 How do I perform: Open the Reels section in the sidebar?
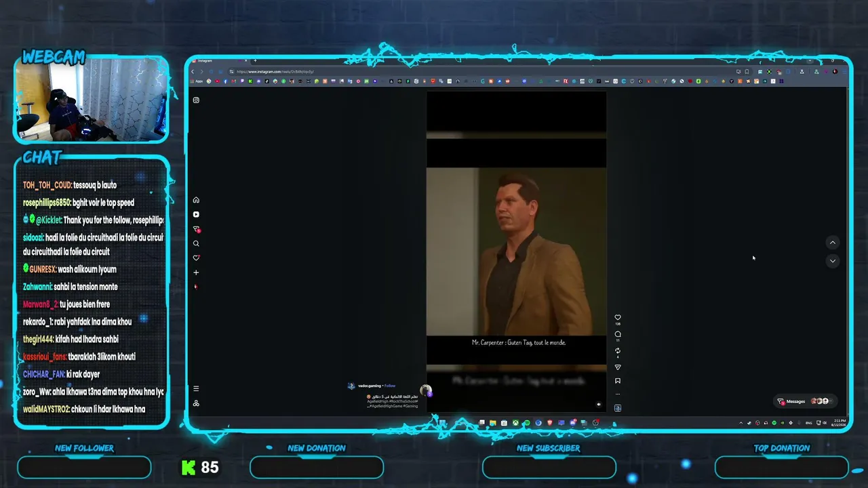click(x=196, y=214)
